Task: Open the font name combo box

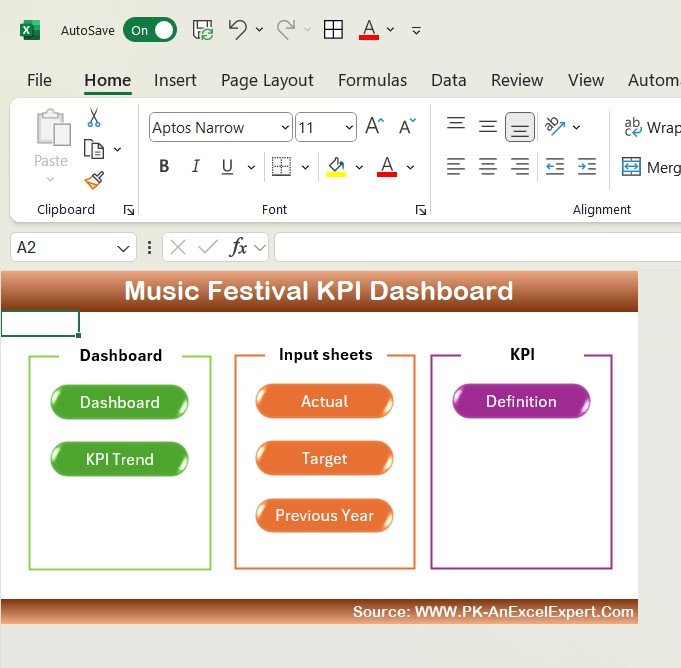Action: pyautogui.click(x=221, y=127)
